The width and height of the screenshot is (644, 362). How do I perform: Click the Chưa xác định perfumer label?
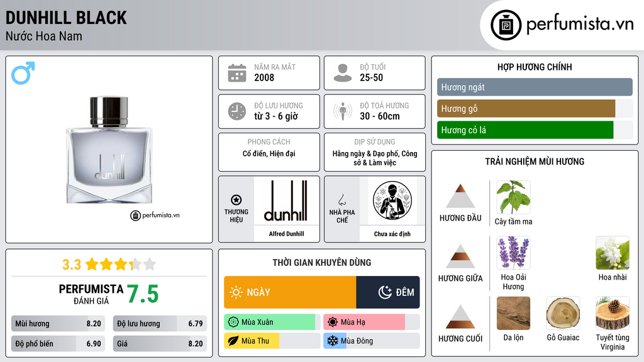pyautogui.click(x=392, y=234)
